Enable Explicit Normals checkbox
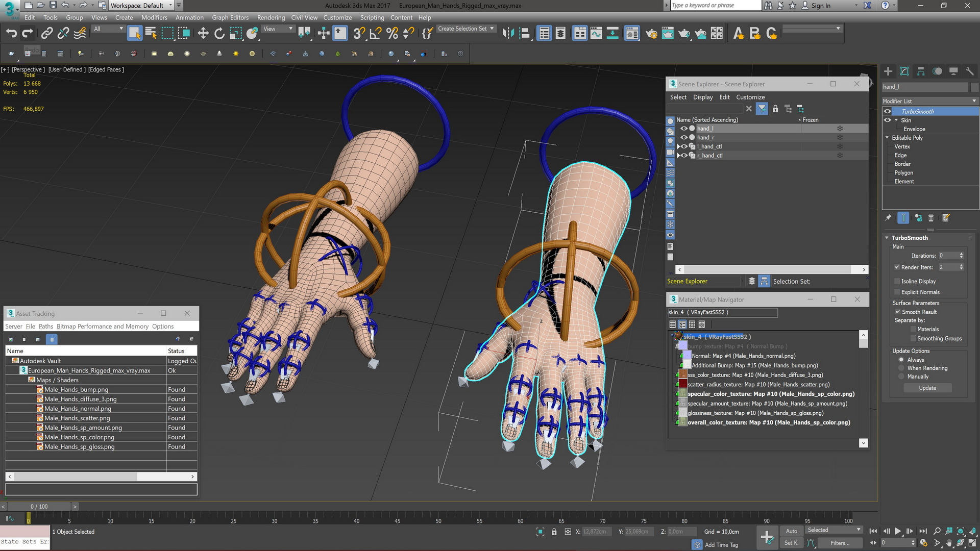Viewport: 980px width, 551px height. [897, 292]
